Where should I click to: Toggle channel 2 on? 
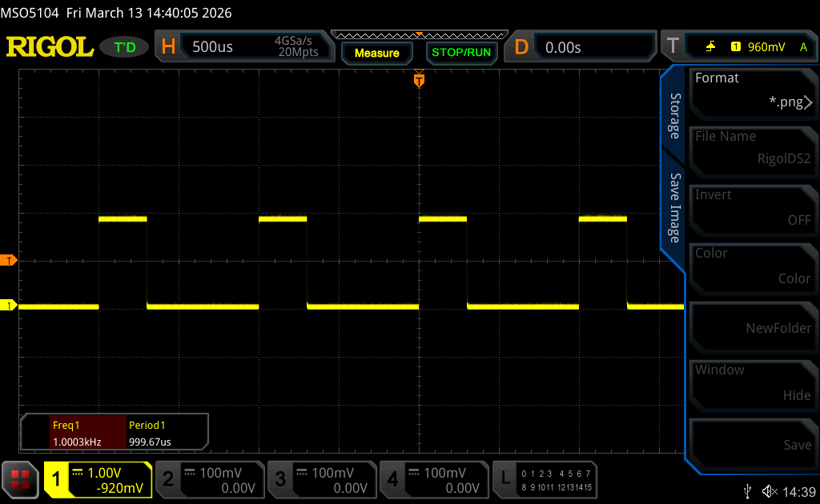210,479
